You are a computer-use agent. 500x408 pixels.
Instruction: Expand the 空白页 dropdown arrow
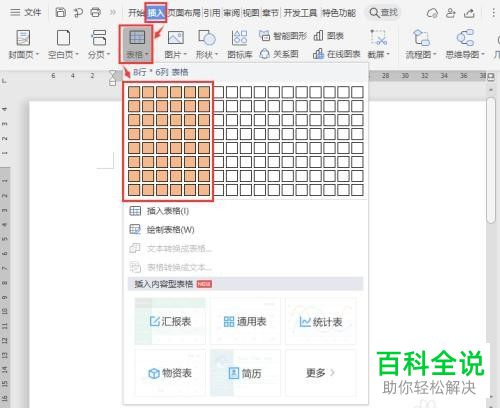tap(77, 54)
